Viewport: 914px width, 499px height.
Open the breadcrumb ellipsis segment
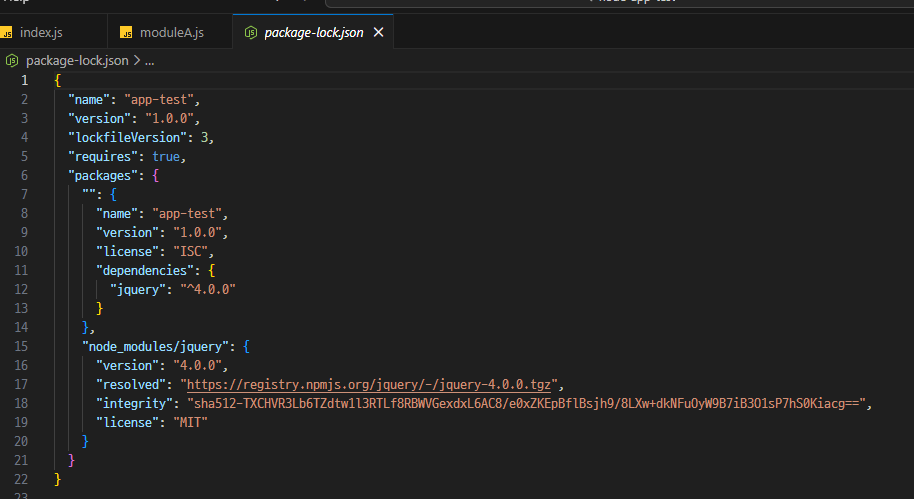click(149, 61)
